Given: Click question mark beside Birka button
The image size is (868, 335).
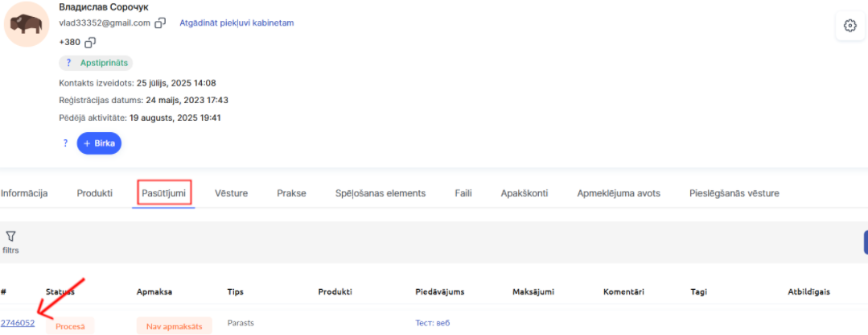Looking at the screenshot, I should click(65, 143).
